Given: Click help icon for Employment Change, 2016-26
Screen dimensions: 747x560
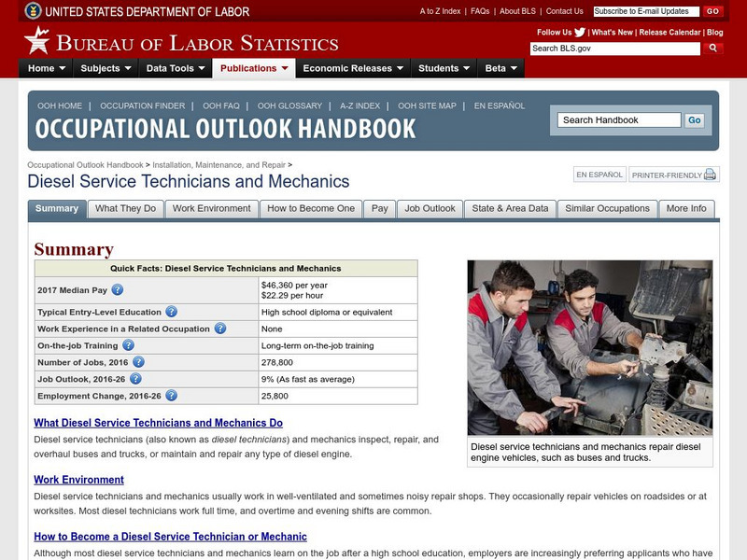Looking at the screenshot, I should tap(172, 395).
